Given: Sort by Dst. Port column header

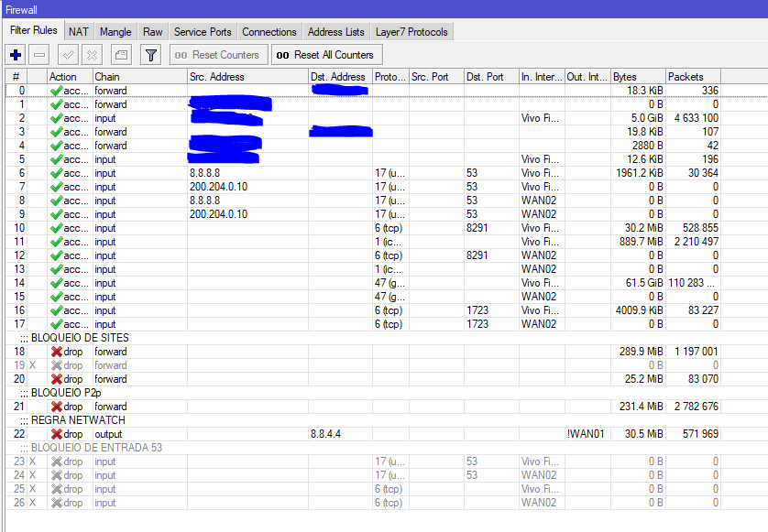Looking at the screenshot, I should coord(492,77).
